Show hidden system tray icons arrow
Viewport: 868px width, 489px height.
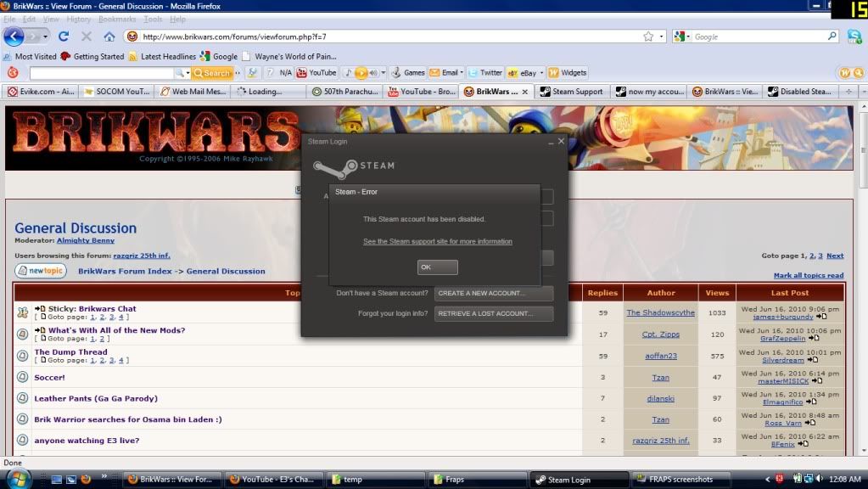coord(767,479)
